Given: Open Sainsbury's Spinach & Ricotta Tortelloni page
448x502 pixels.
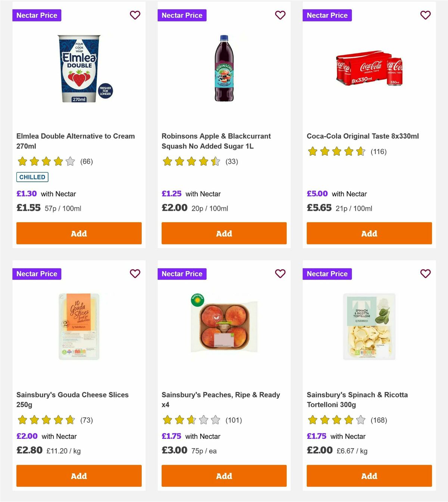Looking at the screenshot, I should (357, 399).
